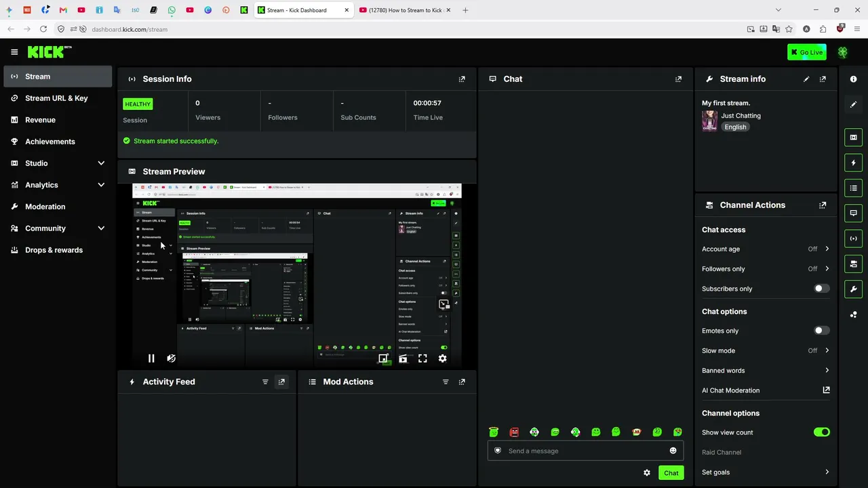Click the pinned WhatsApp tab
The height and width of the screenshot is (488, 868).
[x=172, y=10]
